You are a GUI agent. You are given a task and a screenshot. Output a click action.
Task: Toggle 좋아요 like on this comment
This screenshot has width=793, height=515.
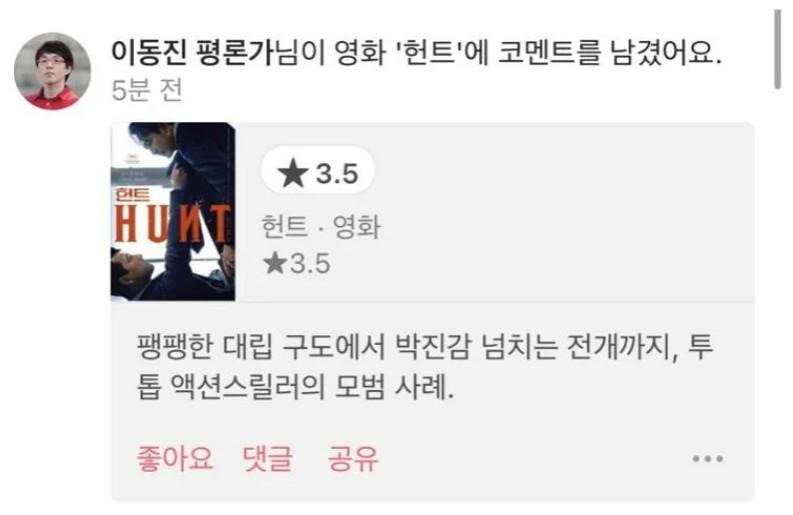175,458
